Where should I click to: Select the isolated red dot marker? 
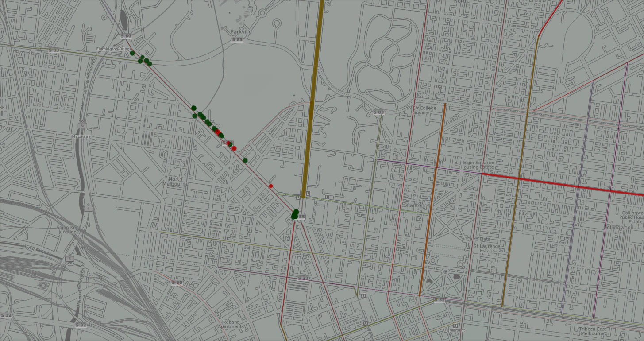271,186
